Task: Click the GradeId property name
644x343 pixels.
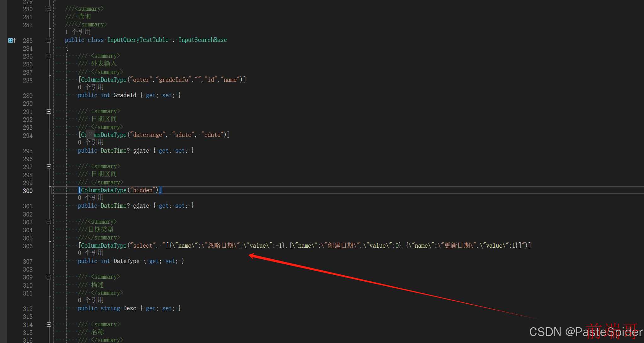Action: click(x=125, y=95)
